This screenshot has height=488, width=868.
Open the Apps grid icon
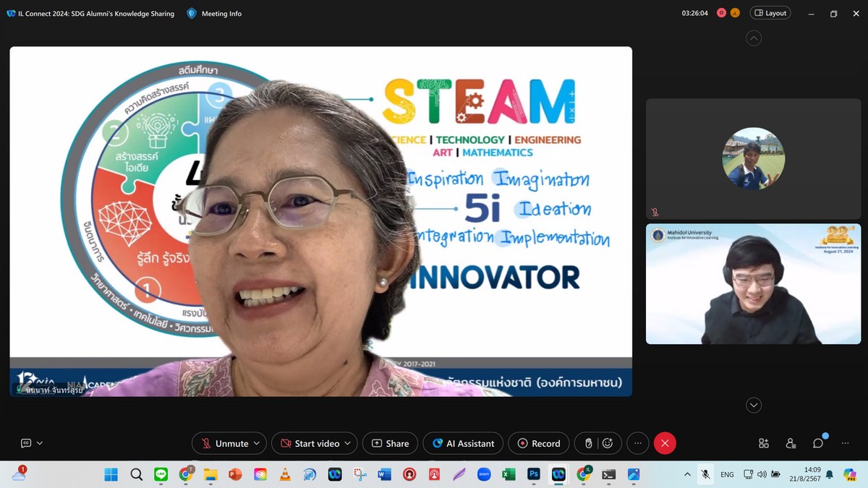coord(763,443)
